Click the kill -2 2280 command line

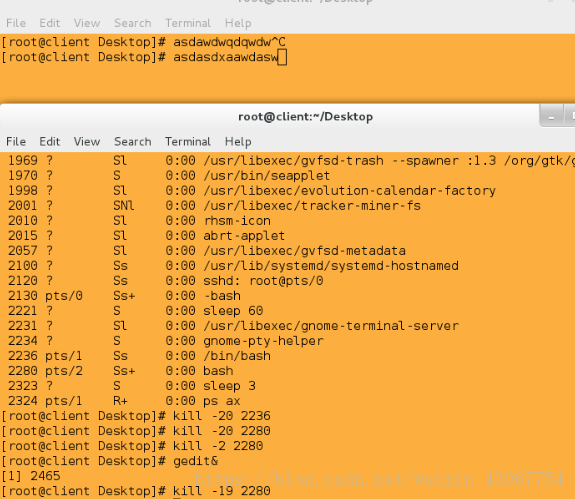132,446
